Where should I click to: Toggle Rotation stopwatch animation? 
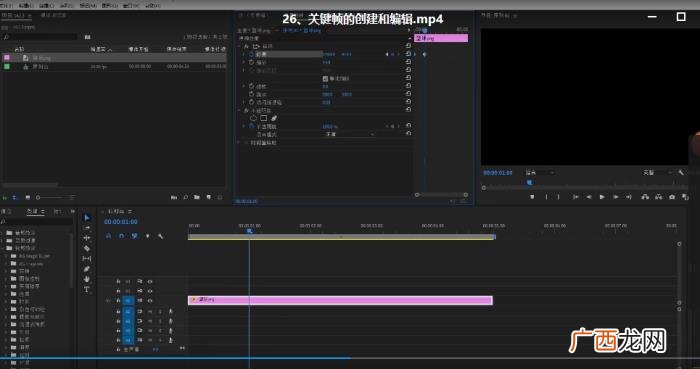(x=251, y=86)
